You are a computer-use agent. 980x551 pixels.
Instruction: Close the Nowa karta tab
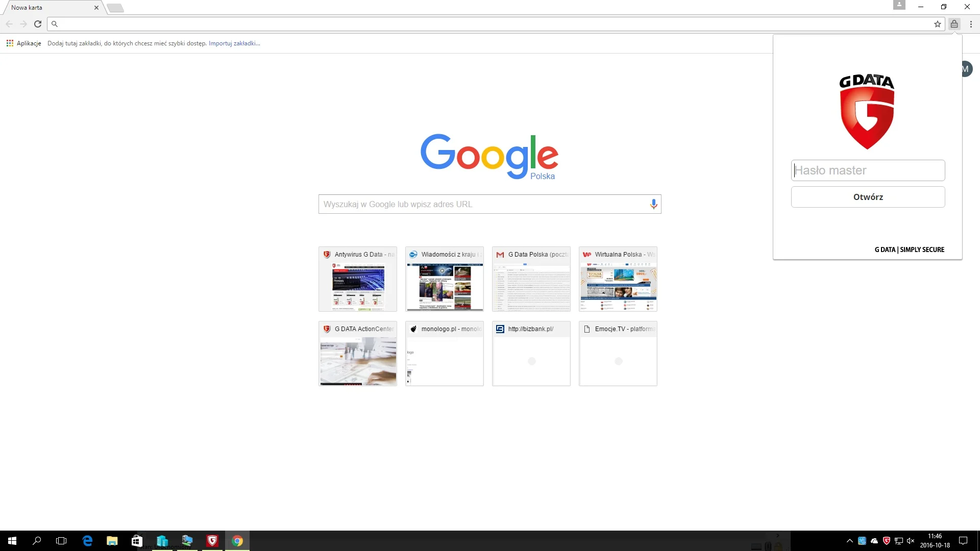tap(96, 8)
